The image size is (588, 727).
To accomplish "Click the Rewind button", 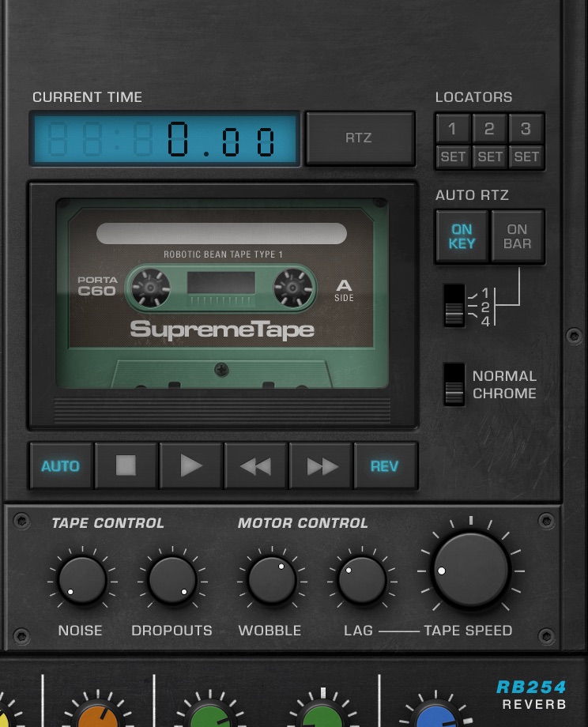I will pyautogui.click(x=256, y=466).
